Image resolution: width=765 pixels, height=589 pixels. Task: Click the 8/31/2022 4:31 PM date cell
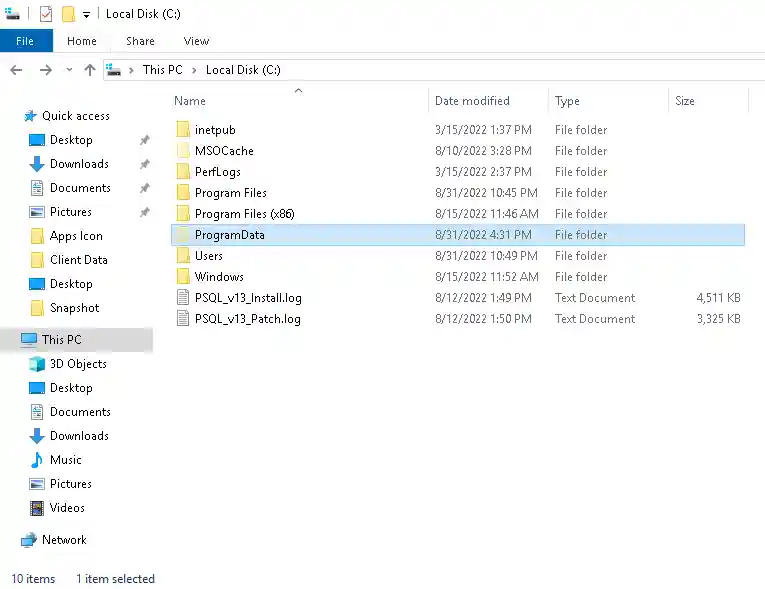483,235
